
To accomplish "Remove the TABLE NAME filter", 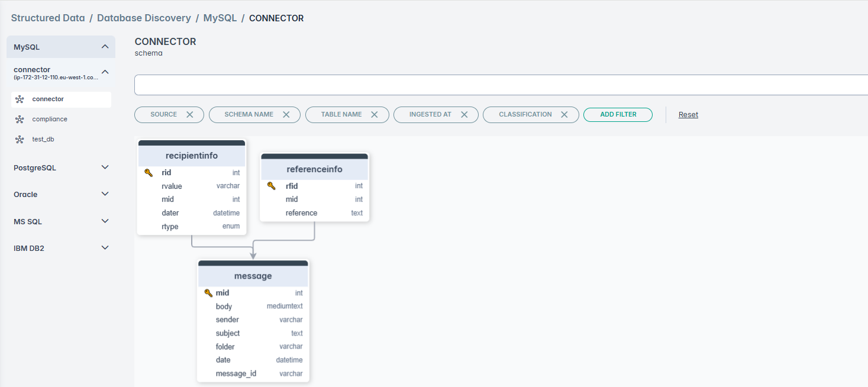I will [x=375, y=115].
